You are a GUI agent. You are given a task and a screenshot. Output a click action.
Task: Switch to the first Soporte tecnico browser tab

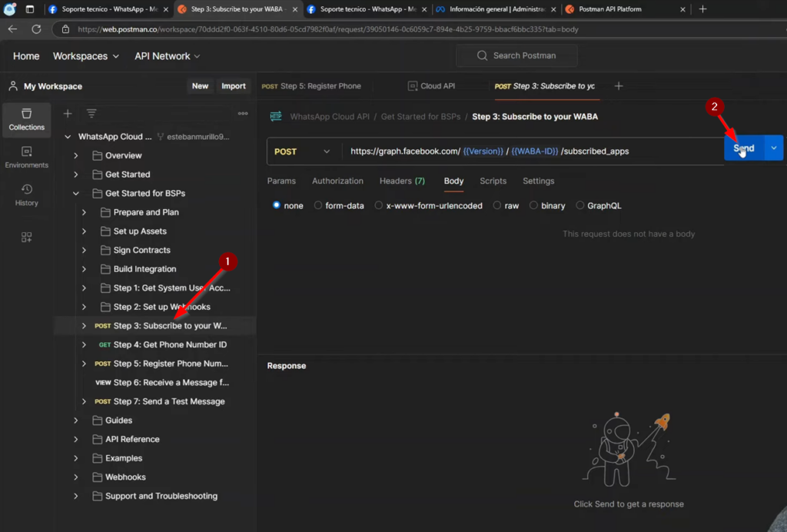[109, 9]
